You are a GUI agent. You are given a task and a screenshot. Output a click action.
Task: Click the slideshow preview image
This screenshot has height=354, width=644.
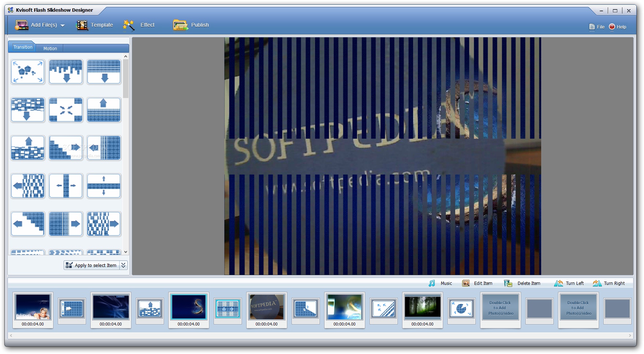pos(382,156)
